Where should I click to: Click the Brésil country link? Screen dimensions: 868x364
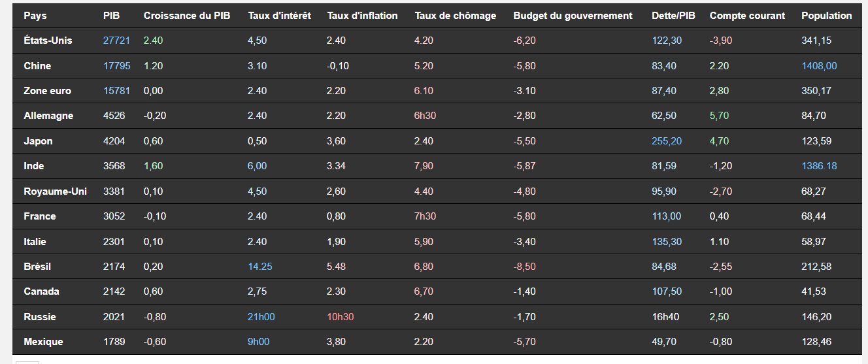[37, 267]
